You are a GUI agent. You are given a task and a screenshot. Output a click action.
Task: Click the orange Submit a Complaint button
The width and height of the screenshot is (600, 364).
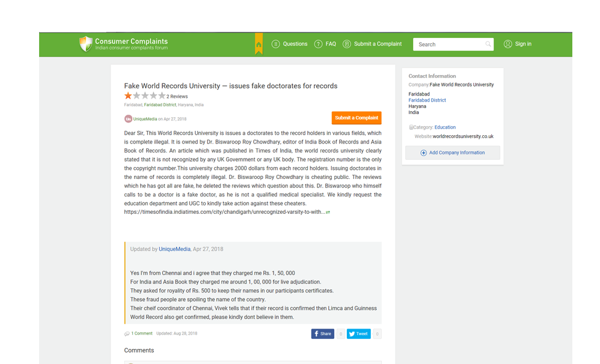357,118
